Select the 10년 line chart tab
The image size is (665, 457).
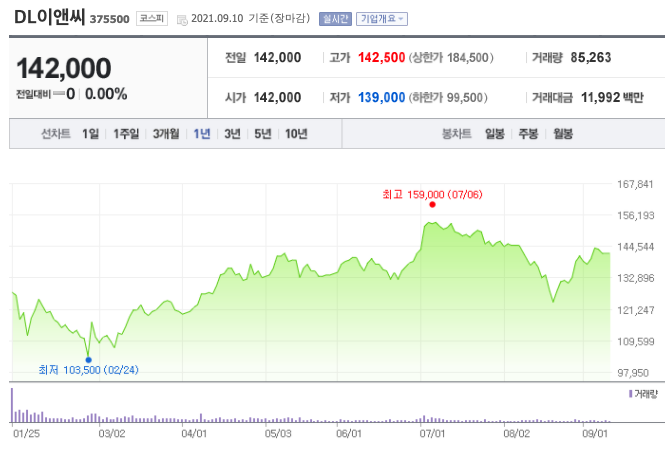296,134
